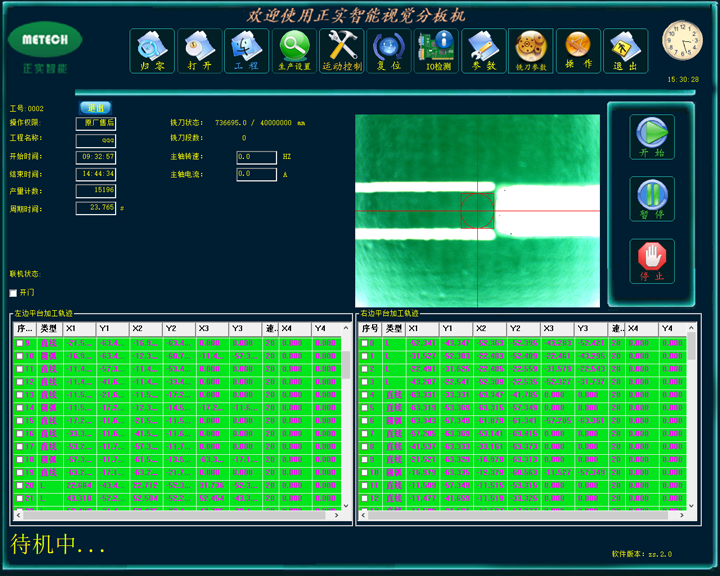Image resolution: width=720 pixels, height=576 pixels.
Task: Click right table vertical scrollbar down arrow
Action: (691, 505)
